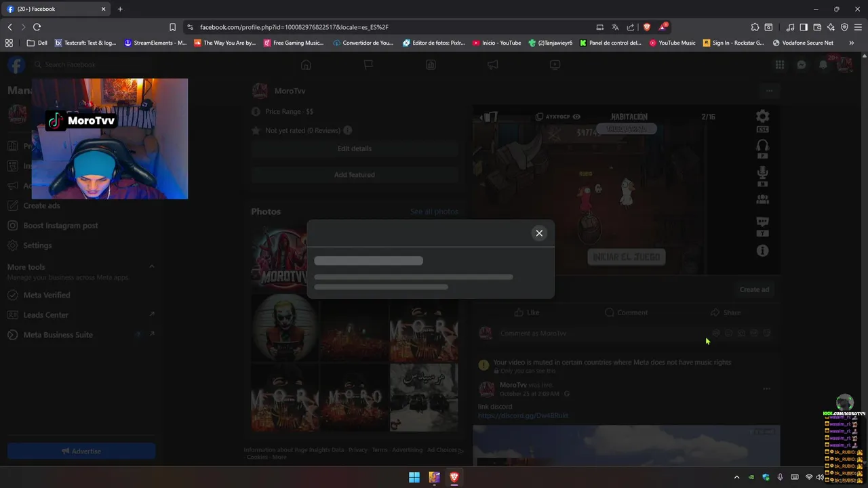Open site settings icon left of URL

[190, 27]
